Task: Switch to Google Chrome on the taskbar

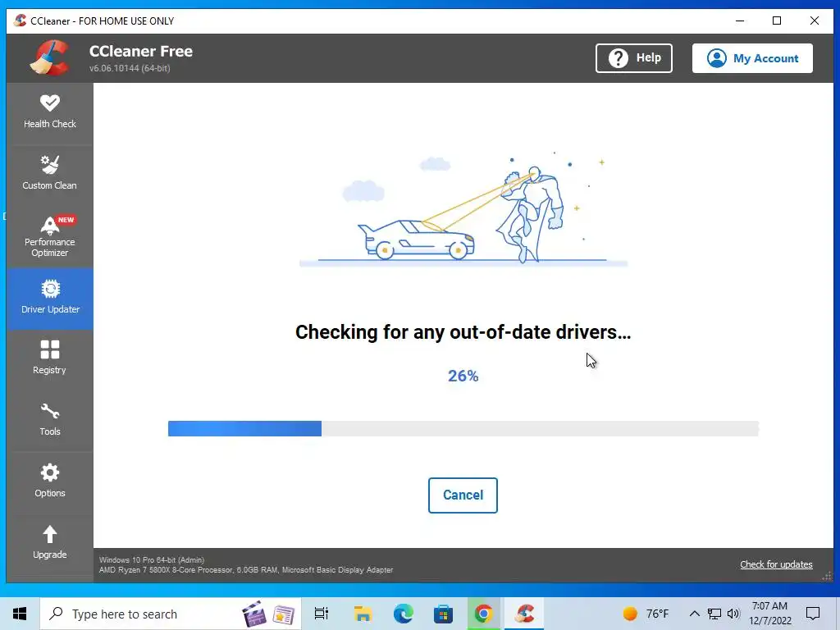Action: pyautogui.click(x=483, y=614)
